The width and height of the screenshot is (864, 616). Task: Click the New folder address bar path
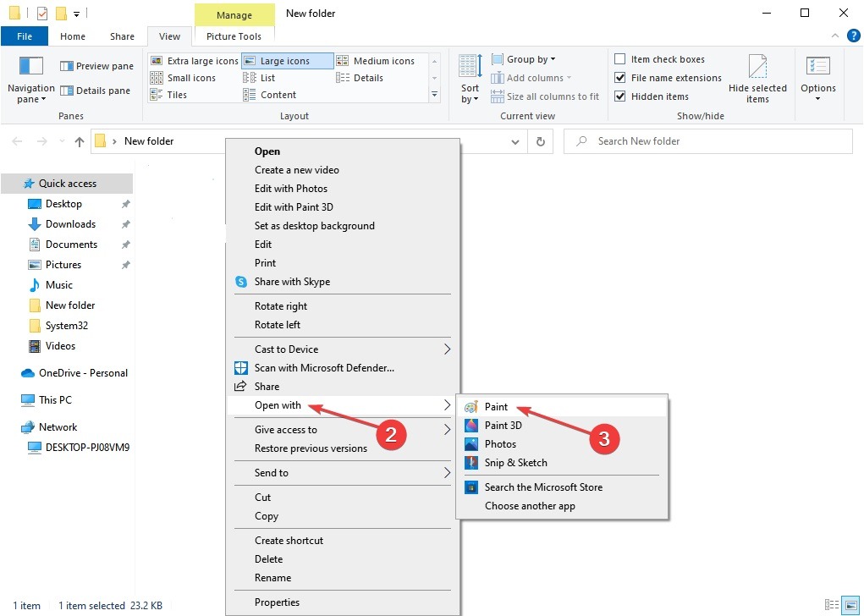149,141
